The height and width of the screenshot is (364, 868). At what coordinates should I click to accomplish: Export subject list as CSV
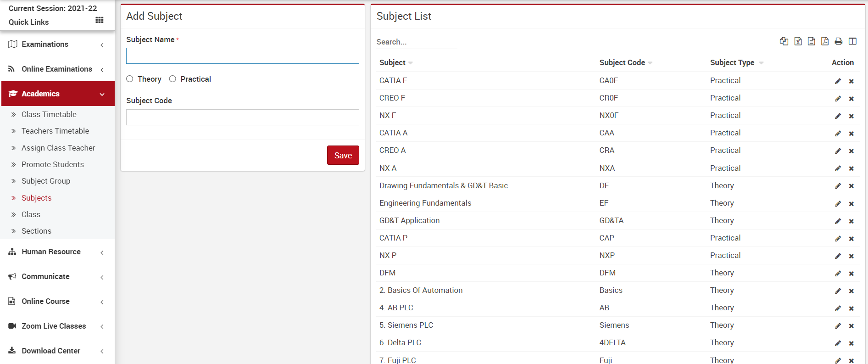(x=811, y=41)
